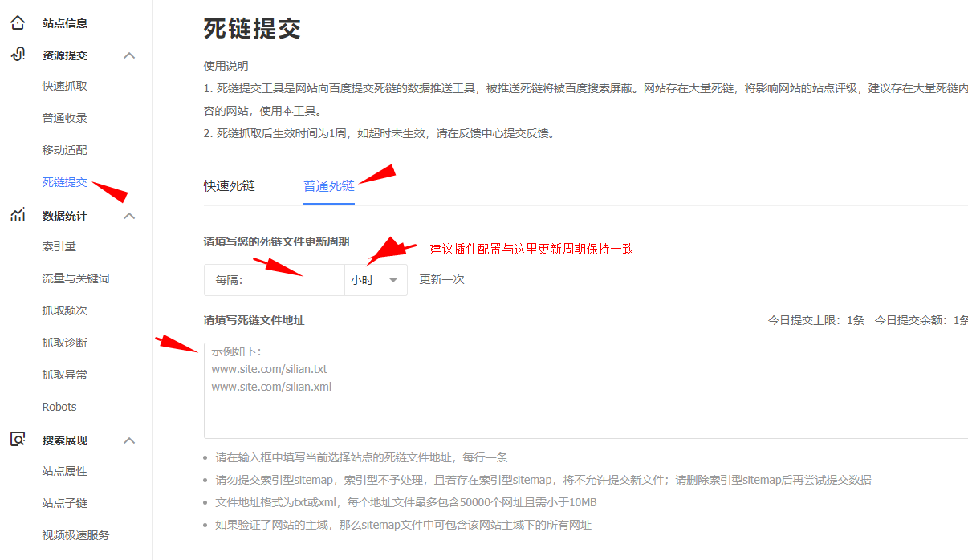Click the 数据统计 section title
The width and height of the screenshot is (968, 560).
tap(65, 216)
